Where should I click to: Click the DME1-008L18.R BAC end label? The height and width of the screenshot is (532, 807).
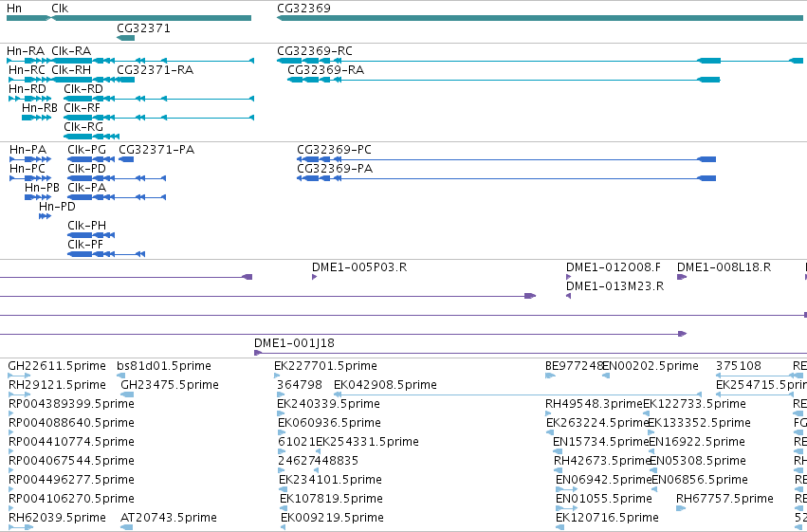(724, 267)
